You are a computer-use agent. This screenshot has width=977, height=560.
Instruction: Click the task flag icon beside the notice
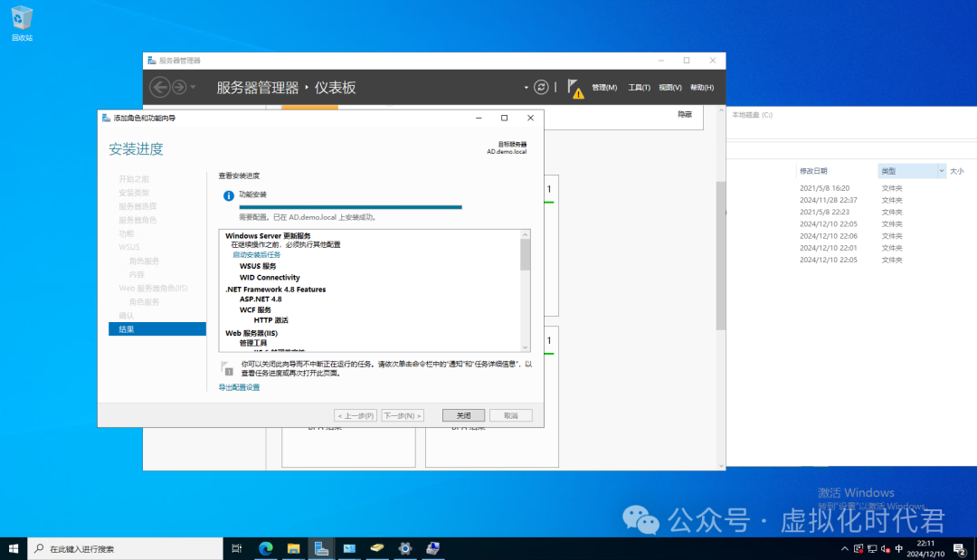227,368
